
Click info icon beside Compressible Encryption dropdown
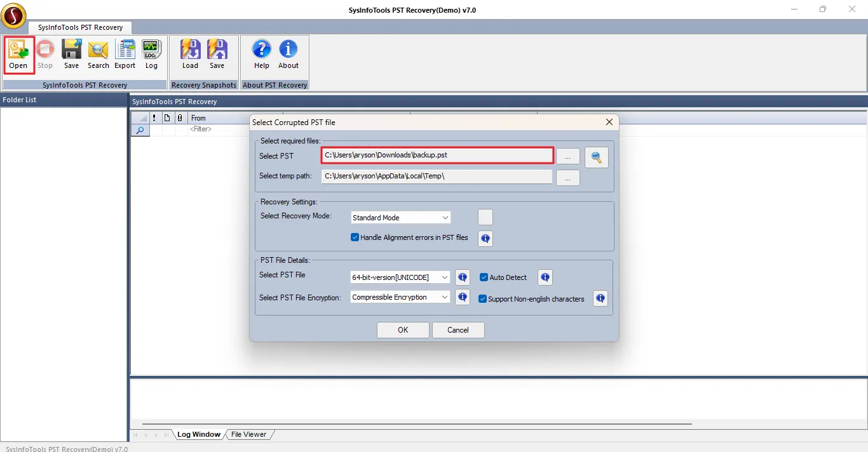pos(463,297)
